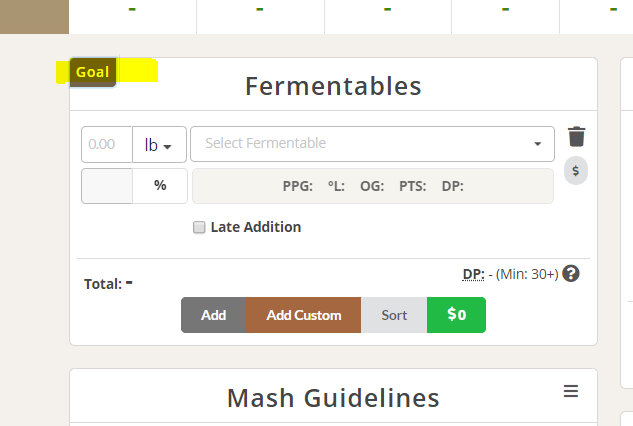The image size is (633, 426).
Task: Click the green $0 cost button
Action: coord(457,315)
